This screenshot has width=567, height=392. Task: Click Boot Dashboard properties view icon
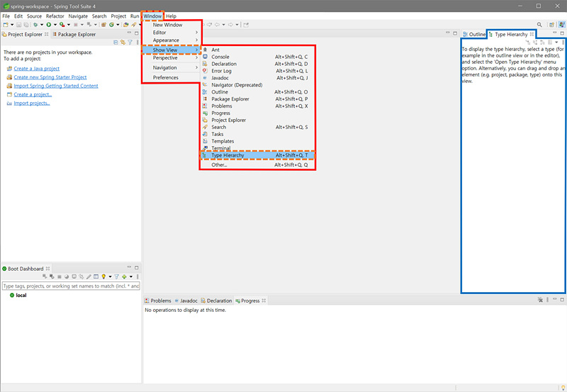click(96, 276)
